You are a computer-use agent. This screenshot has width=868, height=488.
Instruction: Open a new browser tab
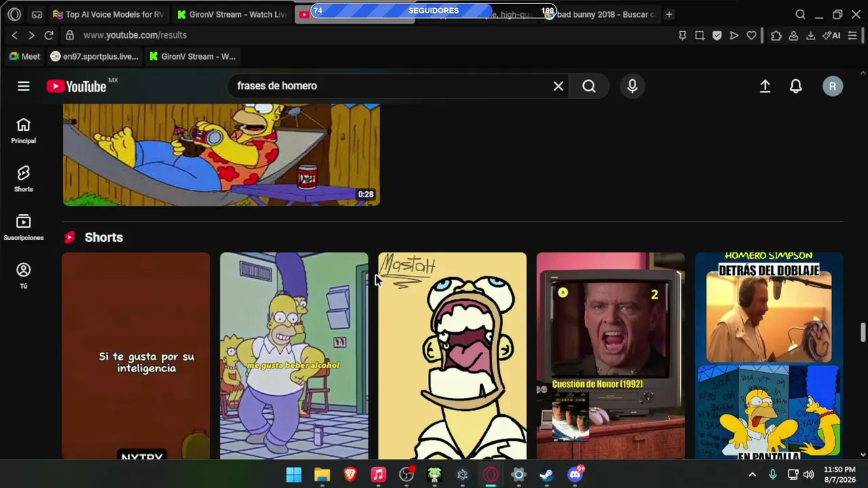pos(669,14)
